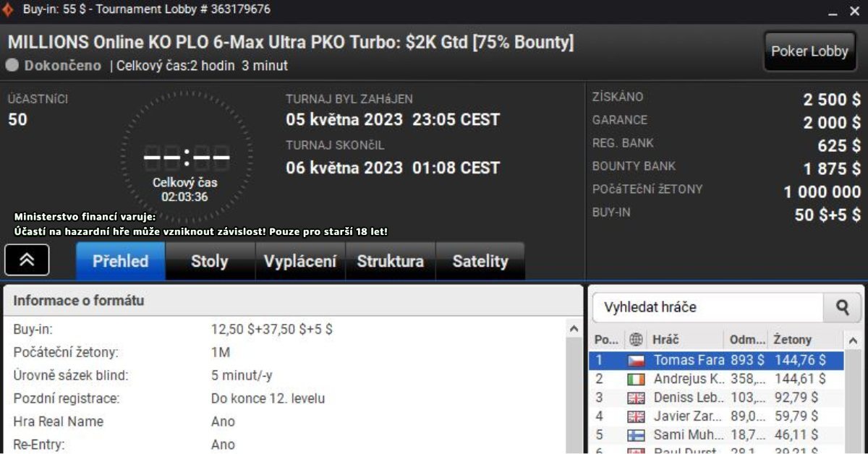The width and height of the screenshot is (868, 454).
Task: Select player row Andrejus K.
Action: coord(716,379)
